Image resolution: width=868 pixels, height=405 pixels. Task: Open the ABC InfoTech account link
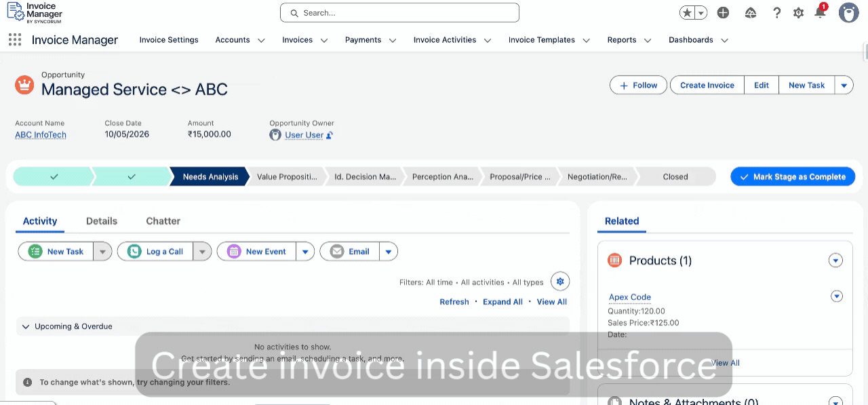pyautogui.click(x=41, y=135)
